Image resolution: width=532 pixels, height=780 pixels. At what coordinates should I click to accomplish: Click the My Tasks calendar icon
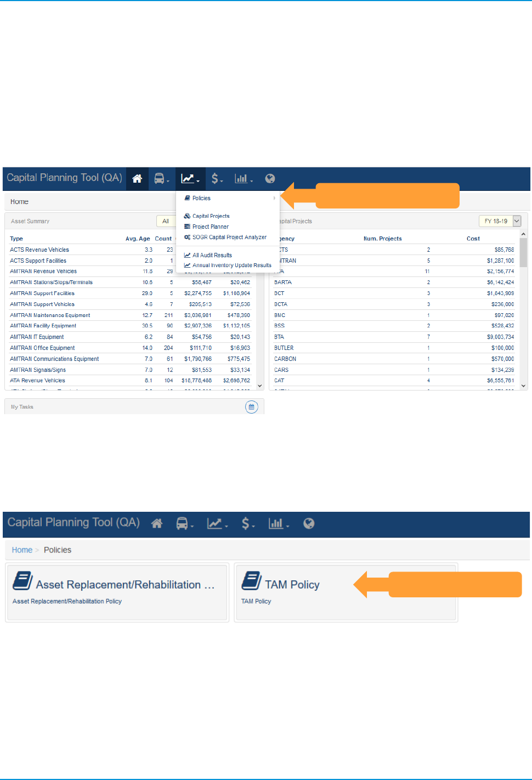coord(251,407)
